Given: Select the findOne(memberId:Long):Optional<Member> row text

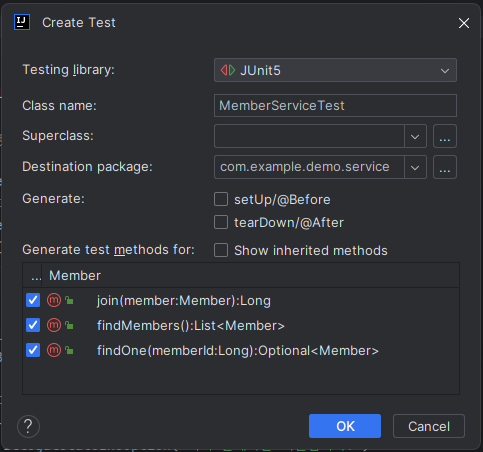Looking at the screenshot, I should point(238,351).
